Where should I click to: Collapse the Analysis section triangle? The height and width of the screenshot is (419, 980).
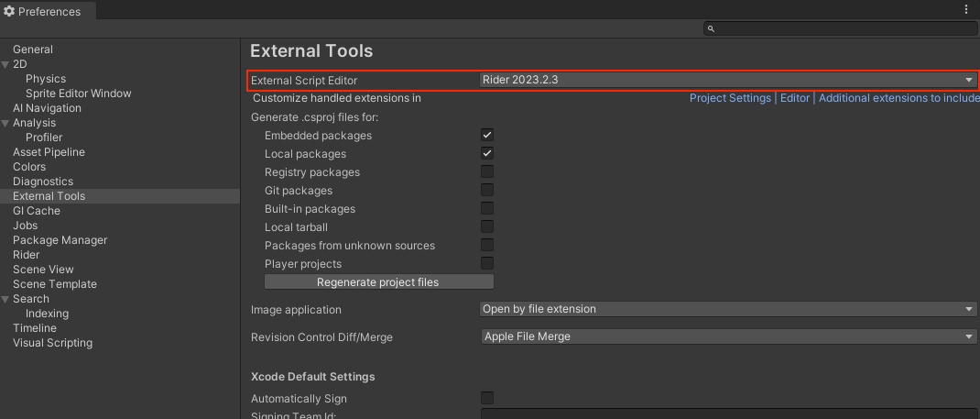pos(5,123)
